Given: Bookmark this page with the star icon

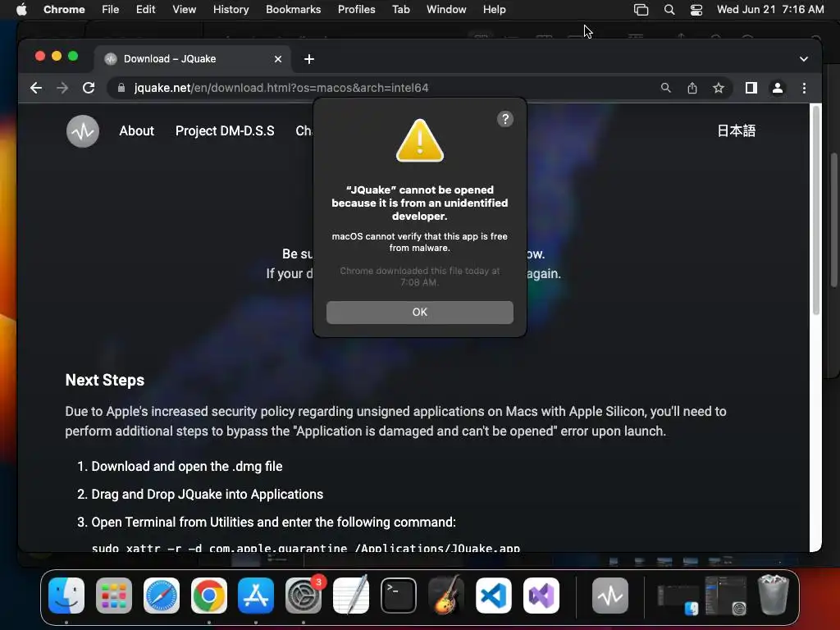Looking at the screenshot, I should [719, 88].
